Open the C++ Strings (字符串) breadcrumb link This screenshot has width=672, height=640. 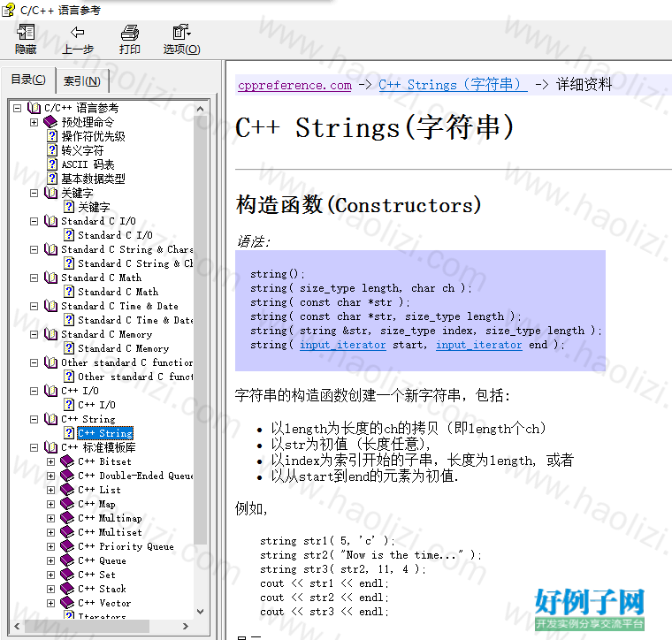click(453, 85)
